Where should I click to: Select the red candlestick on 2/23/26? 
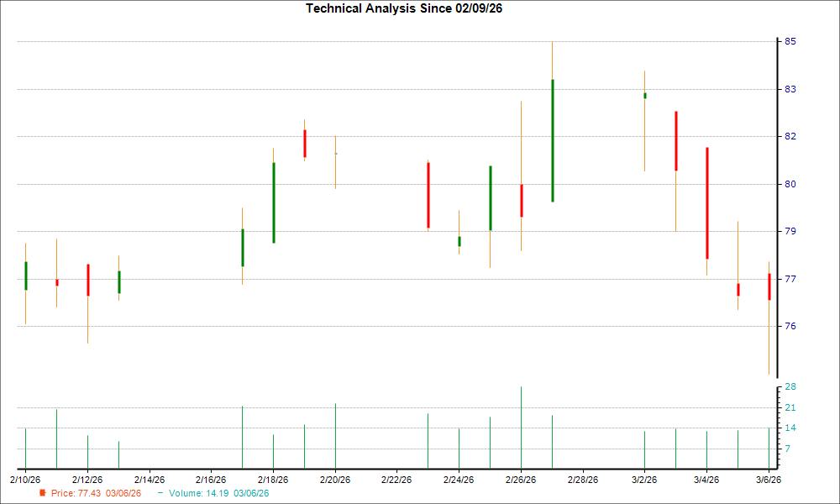[429, 193]
